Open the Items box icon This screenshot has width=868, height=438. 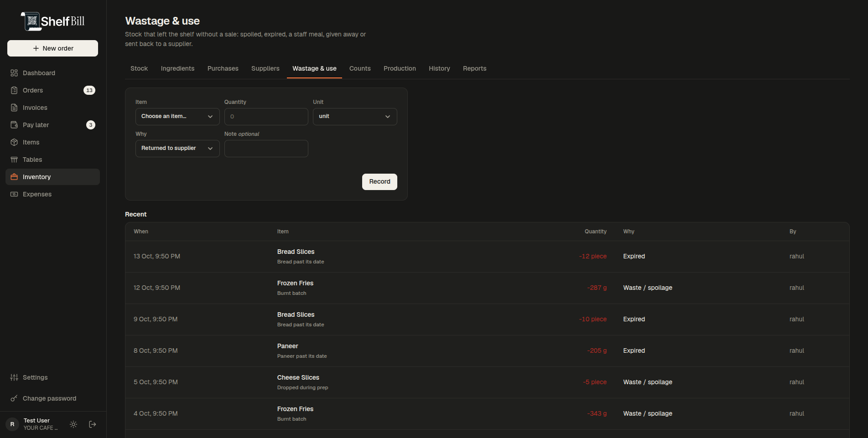[14, 142]
